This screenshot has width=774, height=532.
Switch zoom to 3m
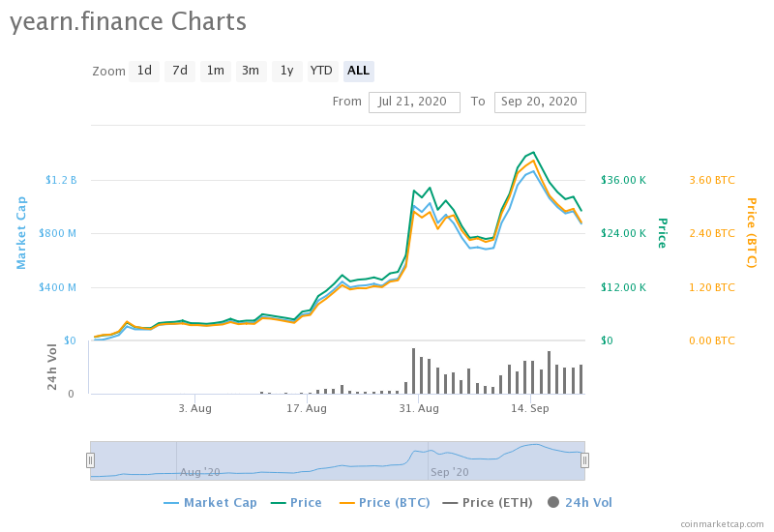(x=251, y=71)
